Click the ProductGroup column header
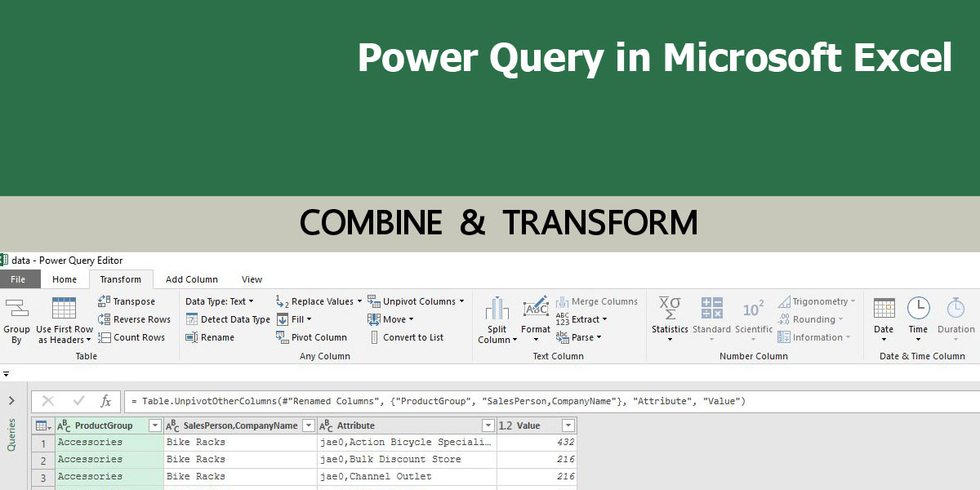This screenshot has height=490, width=980. (x=109, y=425)
